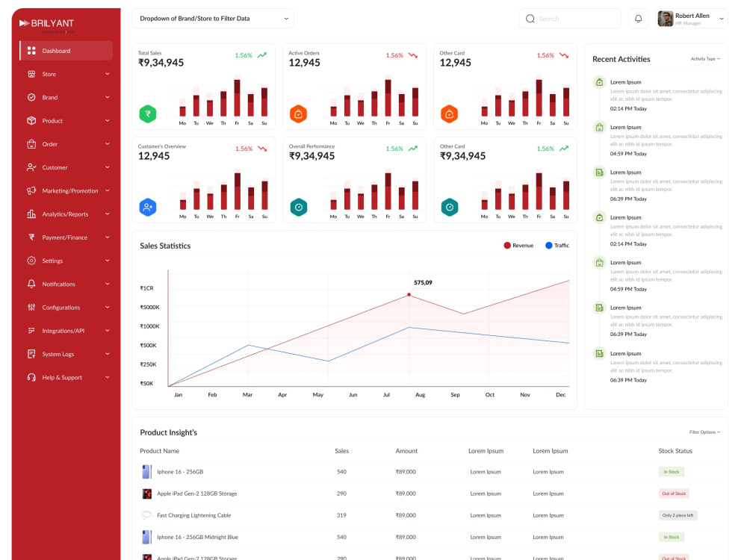
Task: Click Sales column header
Action: coord(341,451)
